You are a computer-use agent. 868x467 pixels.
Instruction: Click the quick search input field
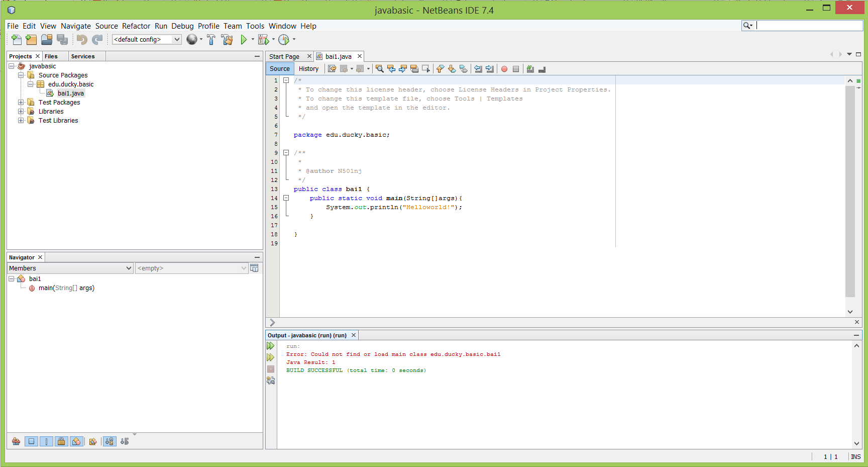(x=809, y=26)
